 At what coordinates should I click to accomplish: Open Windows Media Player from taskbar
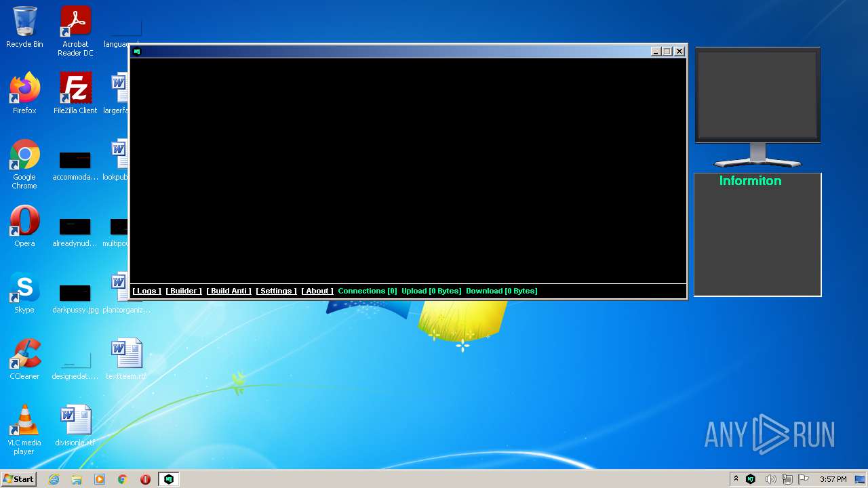(x=100, y=479)
